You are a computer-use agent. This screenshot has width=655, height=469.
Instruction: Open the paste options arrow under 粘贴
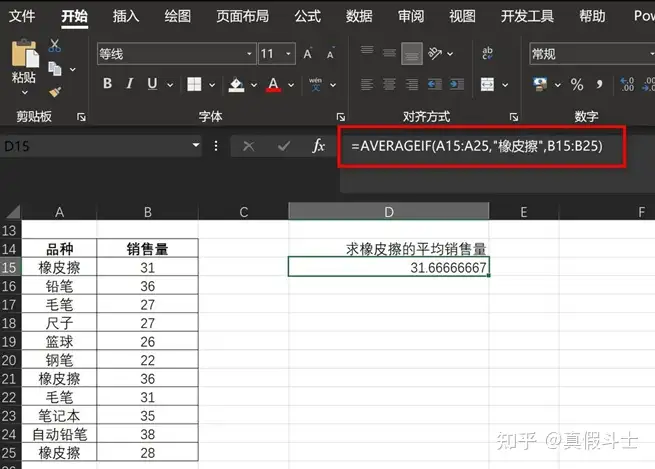point(25,93)
